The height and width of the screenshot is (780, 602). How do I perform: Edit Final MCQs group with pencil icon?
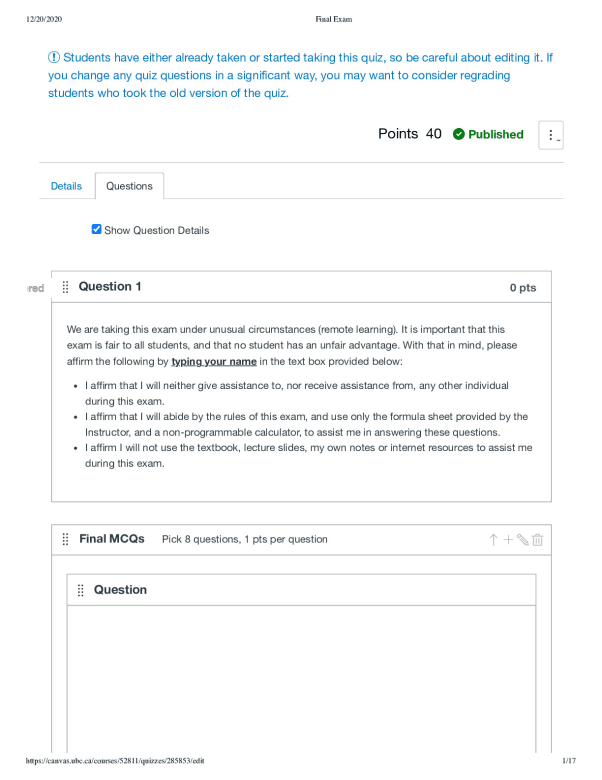click(x=522, y=540)
